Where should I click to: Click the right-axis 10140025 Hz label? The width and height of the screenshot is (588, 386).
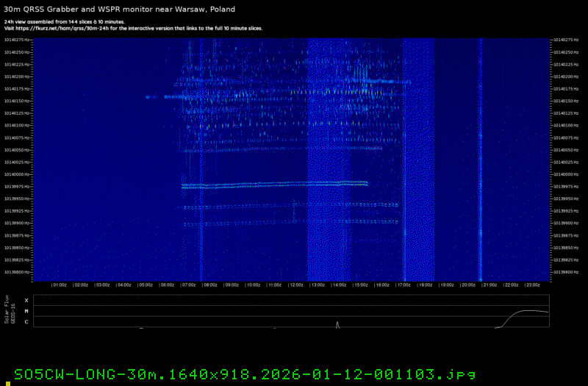pyautogui.click(x=566, y=162)
